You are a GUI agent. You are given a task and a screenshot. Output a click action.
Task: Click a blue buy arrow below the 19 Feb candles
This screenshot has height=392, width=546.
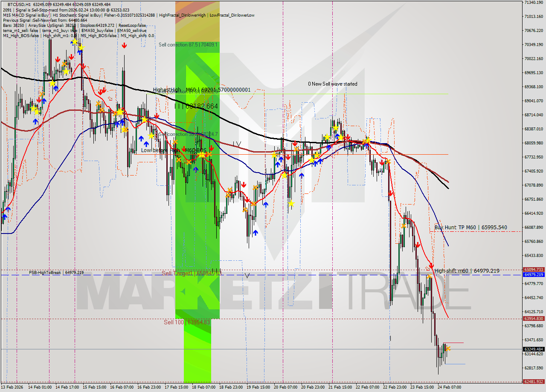coord(256,232)
